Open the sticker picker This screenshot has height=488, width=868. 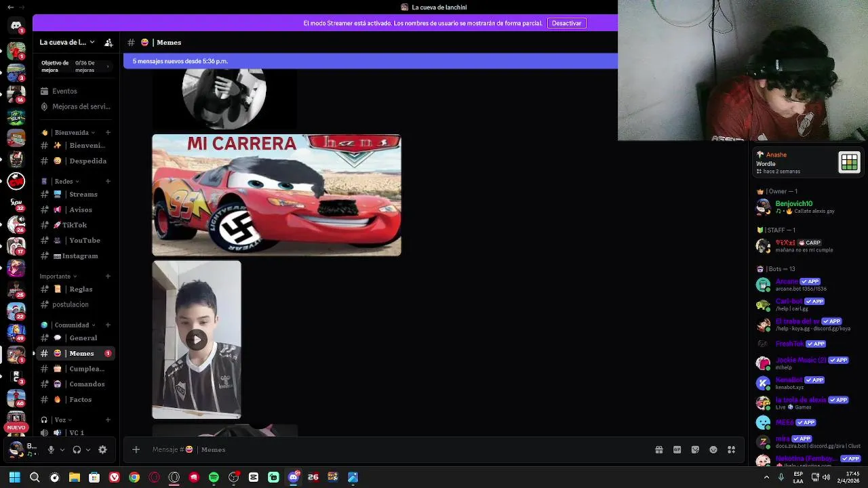click(695, 449)
